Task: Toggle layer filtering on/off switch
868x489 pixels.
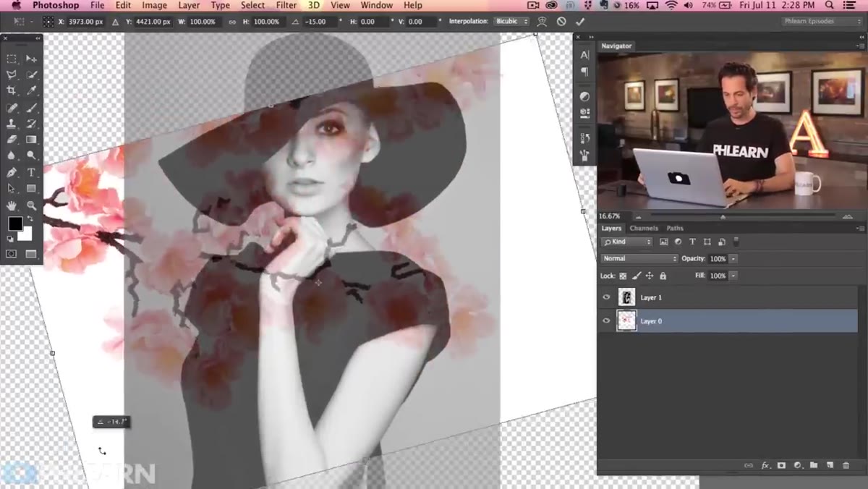Action: point(736,241)
